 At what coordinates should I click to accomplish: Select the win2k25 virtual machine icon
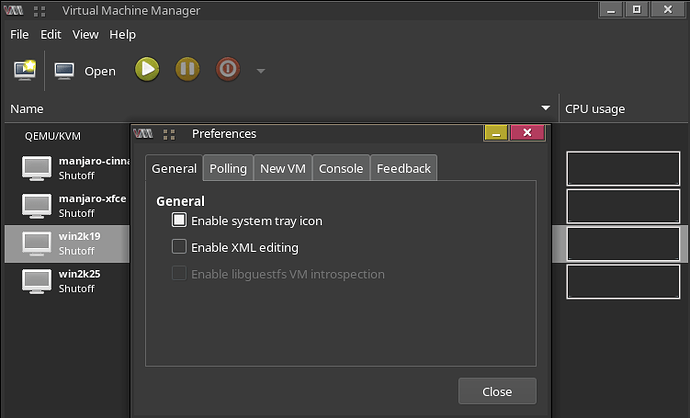coord(37,281)
